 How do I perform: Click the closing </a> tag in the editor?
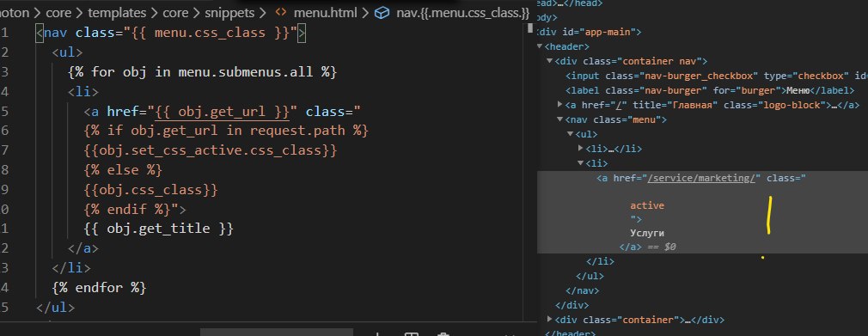[x=83, y=248]
